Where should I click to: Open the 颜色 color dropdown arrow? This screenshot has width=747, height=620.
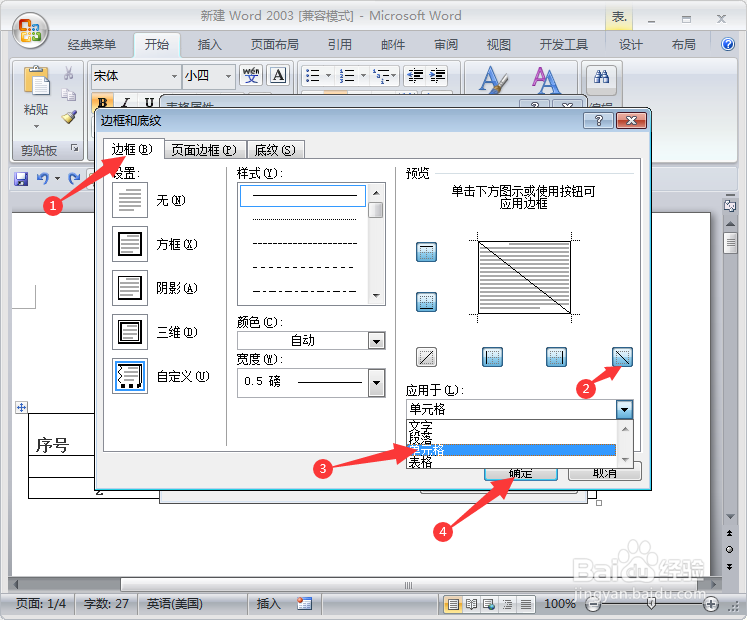(376, 341)
